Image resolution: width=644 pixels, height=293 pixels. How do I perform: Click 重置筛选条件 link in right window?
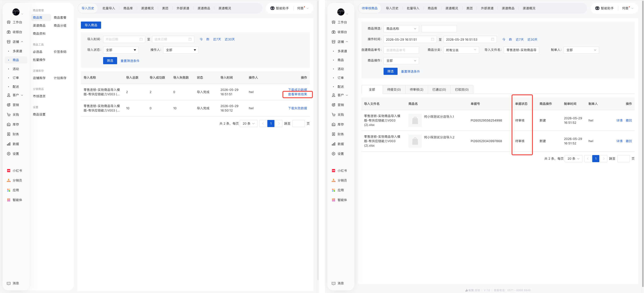[410, 72]
